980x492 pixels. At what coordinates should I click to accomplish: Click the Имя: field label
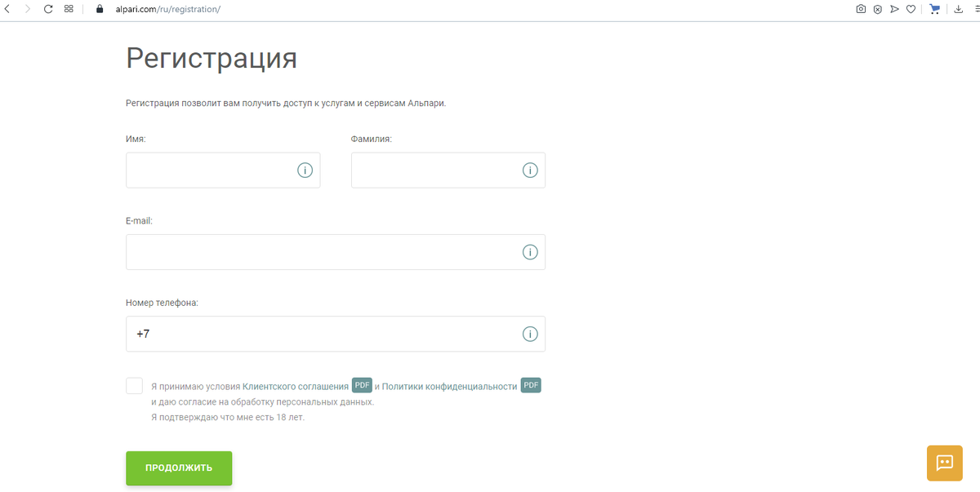pyautogui.click(x=136, y=140)
